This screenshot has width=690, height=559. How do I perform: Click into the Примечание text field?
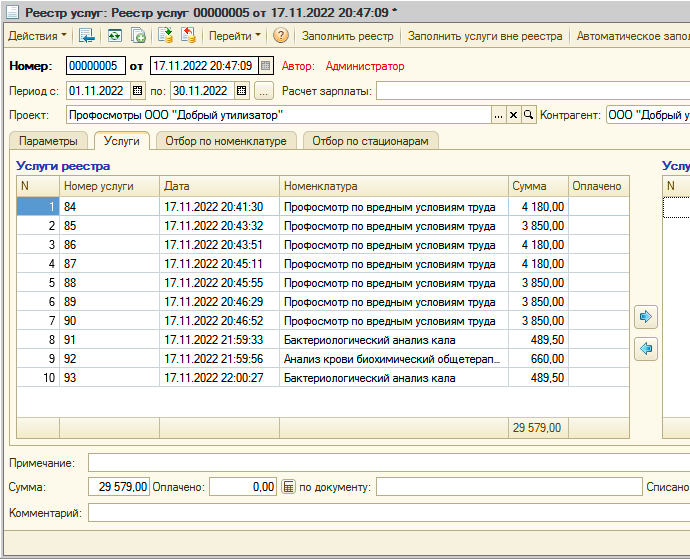[x=380, y=462]
